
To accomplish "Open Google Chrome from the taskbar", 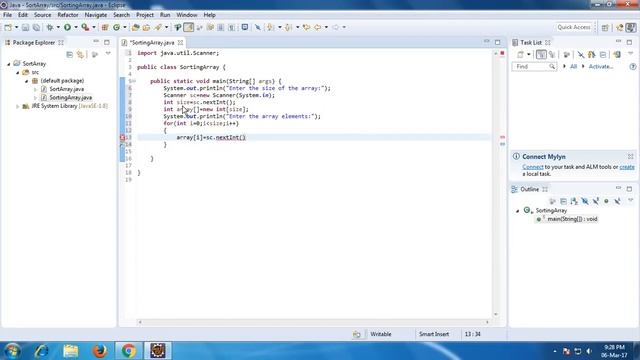I will pyautogui.click(x=129, y=351).
